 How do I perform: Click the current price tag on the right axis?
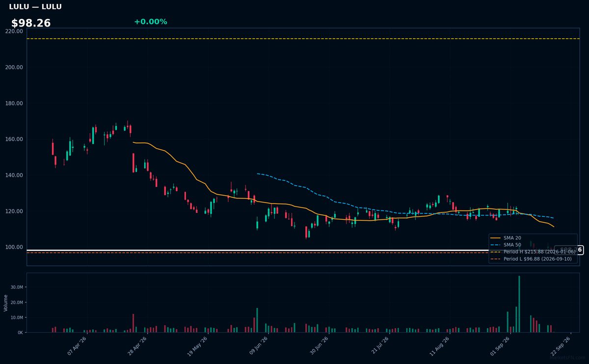pyautogui.click(x=569, y=250)
